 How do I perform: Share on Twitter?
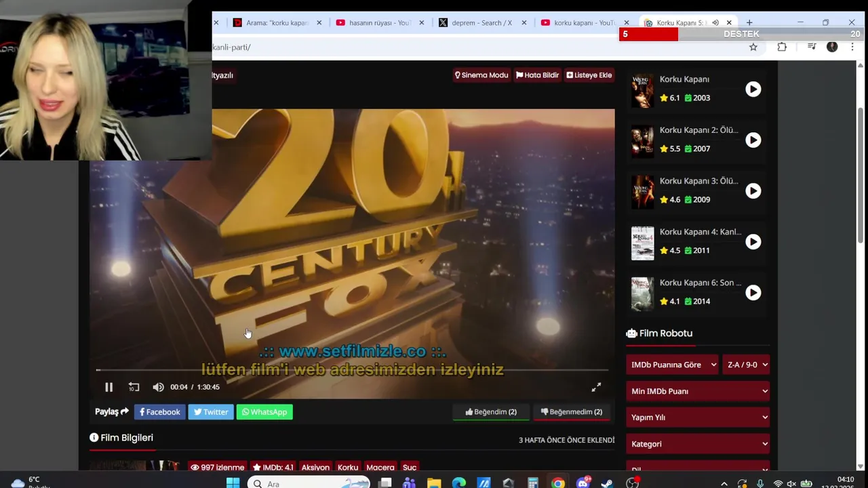(x=211, y=411)
